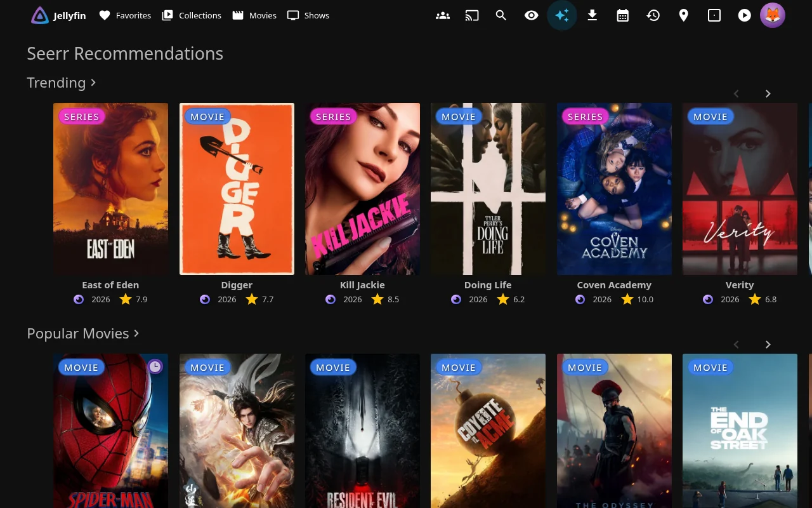Click the 'Doing Life' title text

point(488,285)
